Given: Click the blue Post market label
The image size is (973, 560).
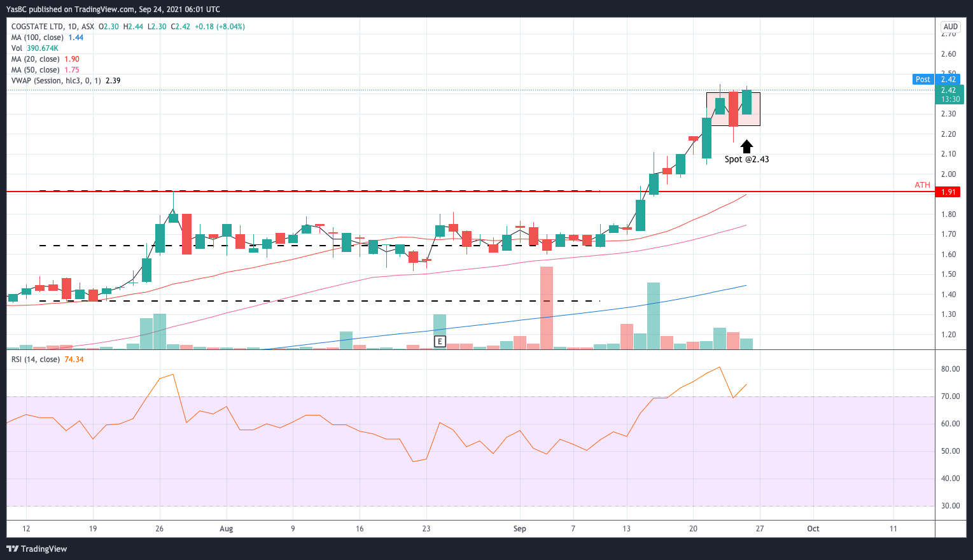Looking at the screenshot, I should pos(923,80).
